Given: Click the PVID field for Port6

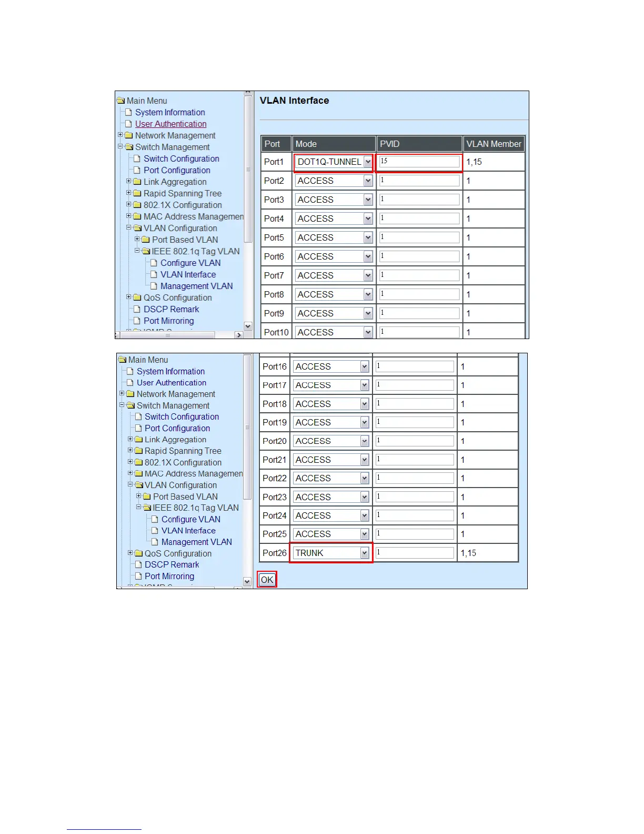Looking at the screenshot, I should point(419,256).
